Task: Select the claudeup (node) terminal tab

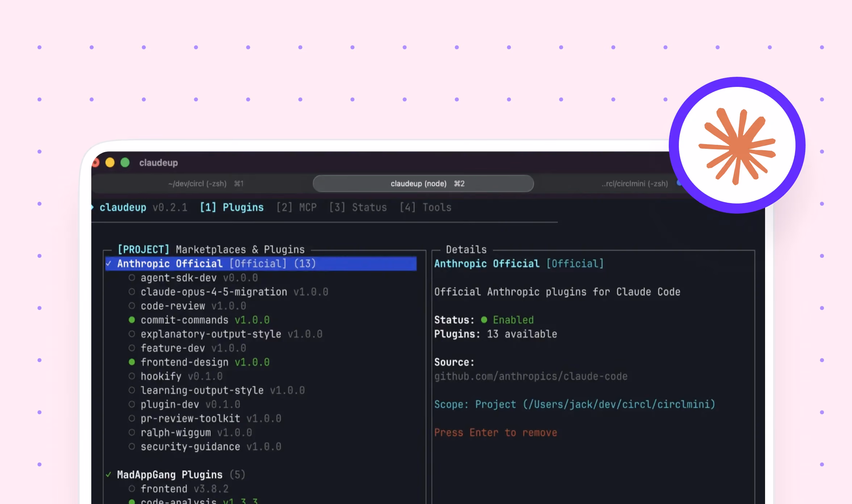Action: (423, 184)
